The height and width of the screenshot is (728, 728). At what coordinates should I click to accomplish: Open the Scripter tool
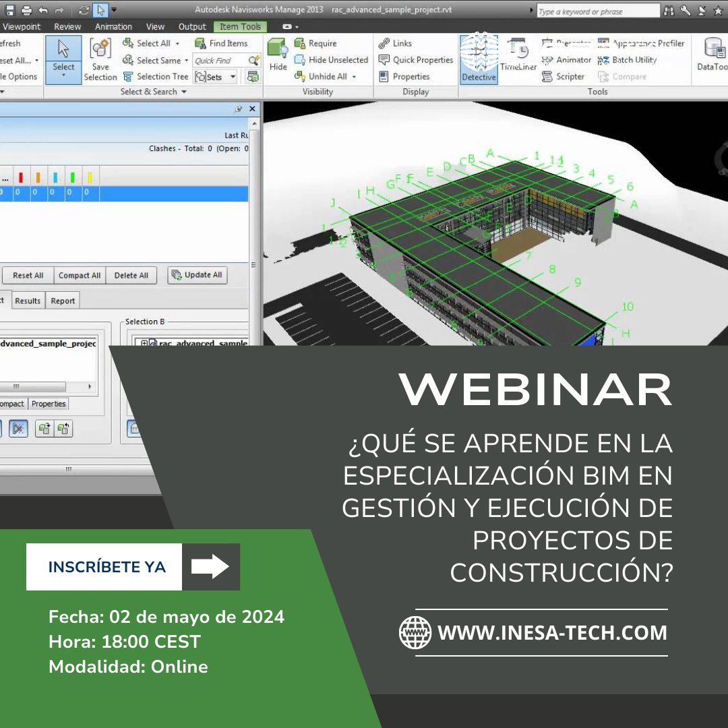click(563, 76)
